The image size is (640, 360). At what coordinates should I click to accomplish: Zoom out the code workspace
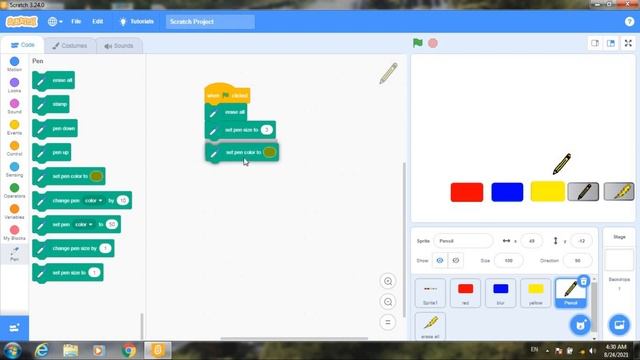(x=388, y=302)
